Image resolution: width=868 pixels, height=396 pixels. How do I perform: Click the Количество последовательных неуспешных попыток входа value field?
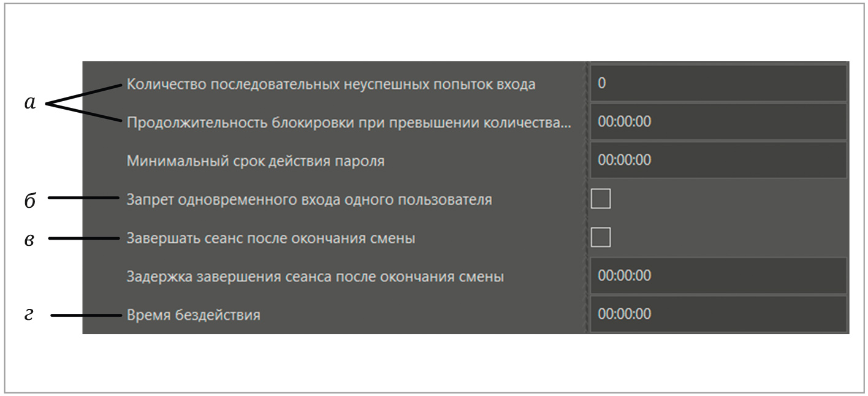coord(718,83)
